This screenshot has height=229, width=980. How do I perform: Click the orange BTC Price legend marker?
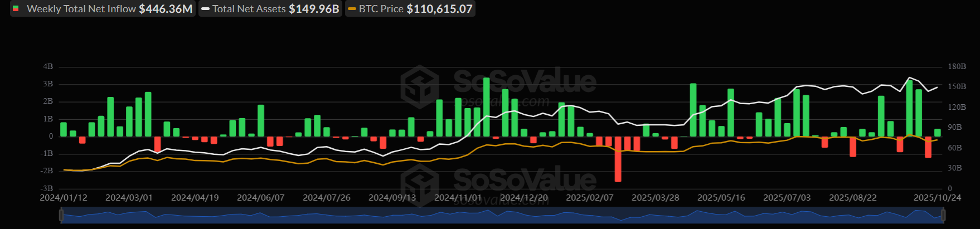(x=352, y=9)
